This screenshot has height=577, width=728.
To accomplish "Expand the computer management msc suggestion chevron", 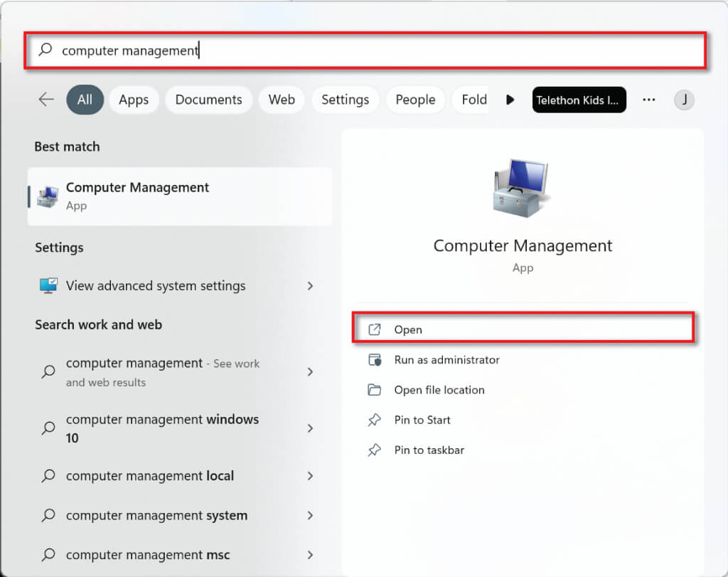I will pos(310,555).
